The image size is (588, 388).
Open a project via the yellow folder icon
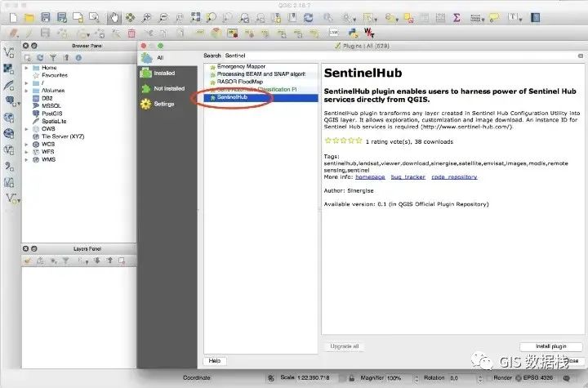(x=29, y=18)
